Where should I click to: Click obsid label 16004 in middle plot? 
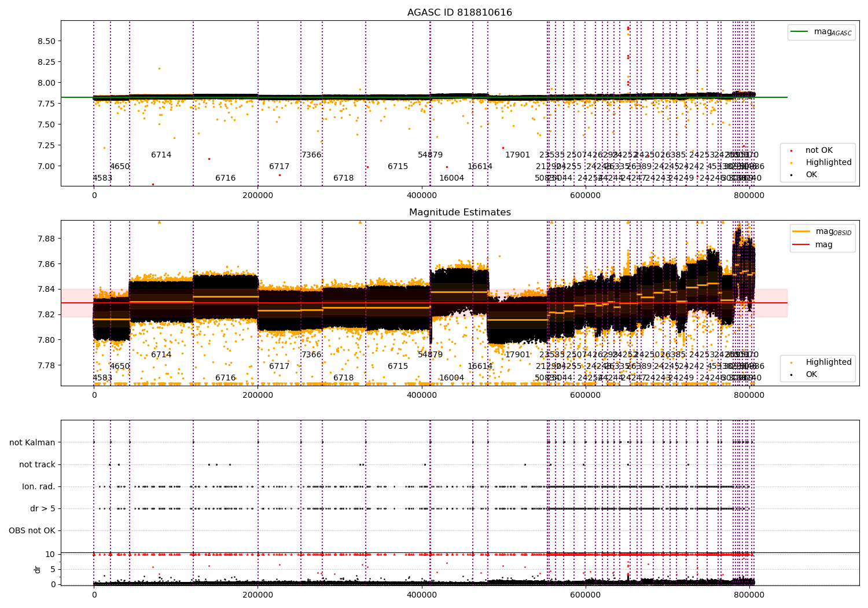coord(451,378)
